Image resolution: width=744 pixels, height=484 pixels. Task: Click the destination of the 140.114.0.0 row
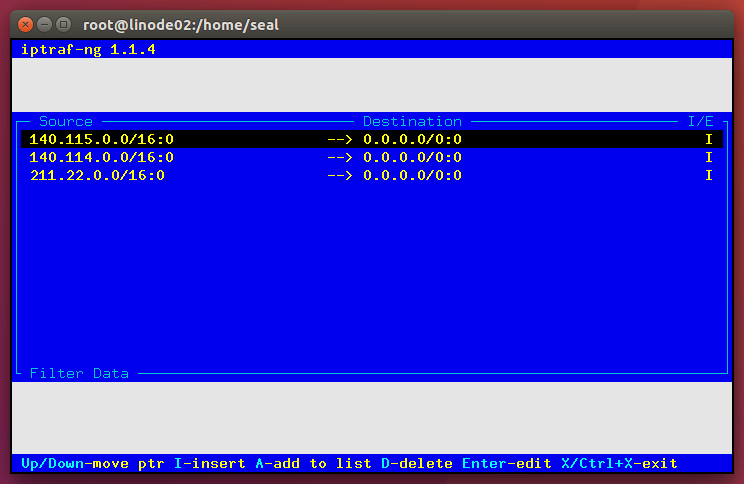point(412,157)
